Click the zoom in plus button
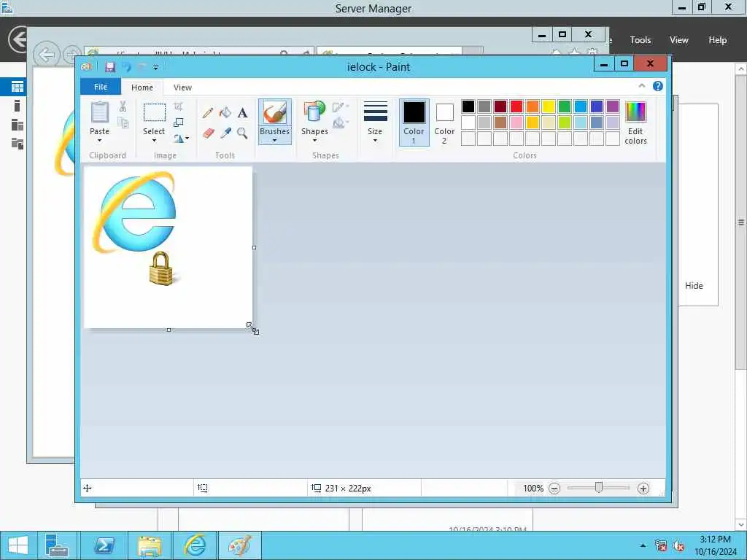This screenshot has width=747, height=560. pos(643,488)
